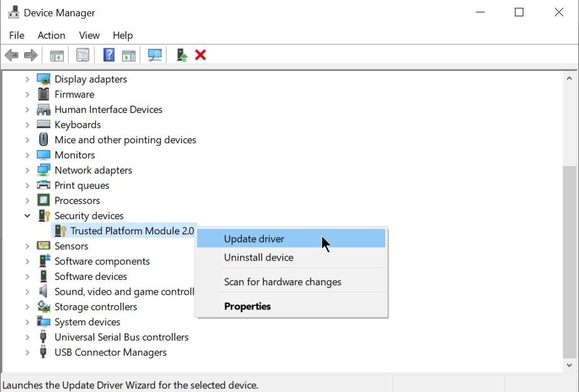Choose Update driver in the context menu

(x=254, y=239)
